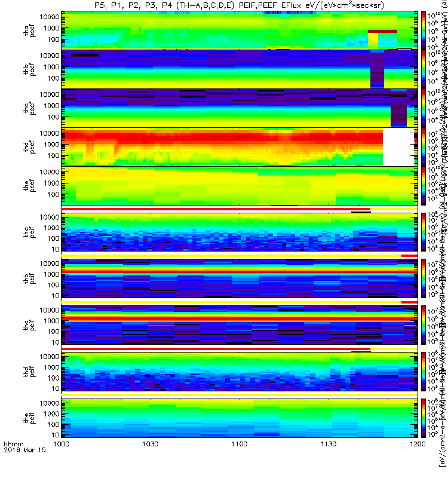Screen dimensions: 448x478
Task: Click inside the thb peif spectrogram panel
Action: click(240, 278)
